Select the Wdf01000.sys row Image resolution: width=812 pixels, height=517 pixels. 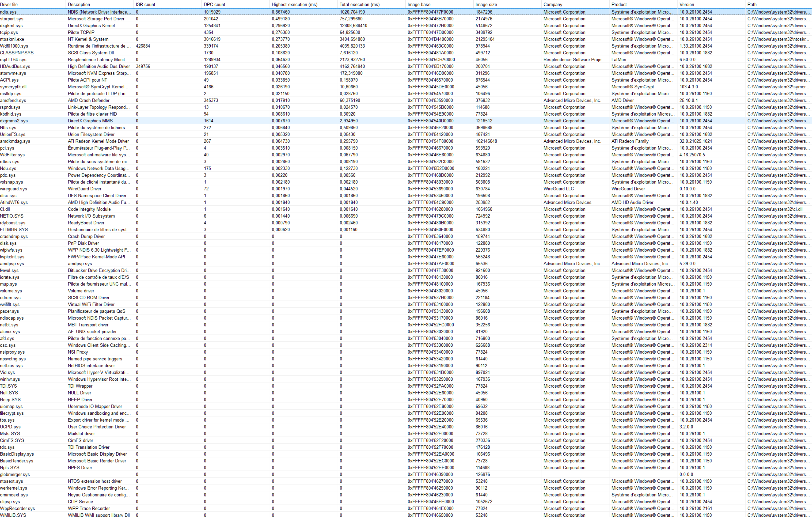[14, 46]
